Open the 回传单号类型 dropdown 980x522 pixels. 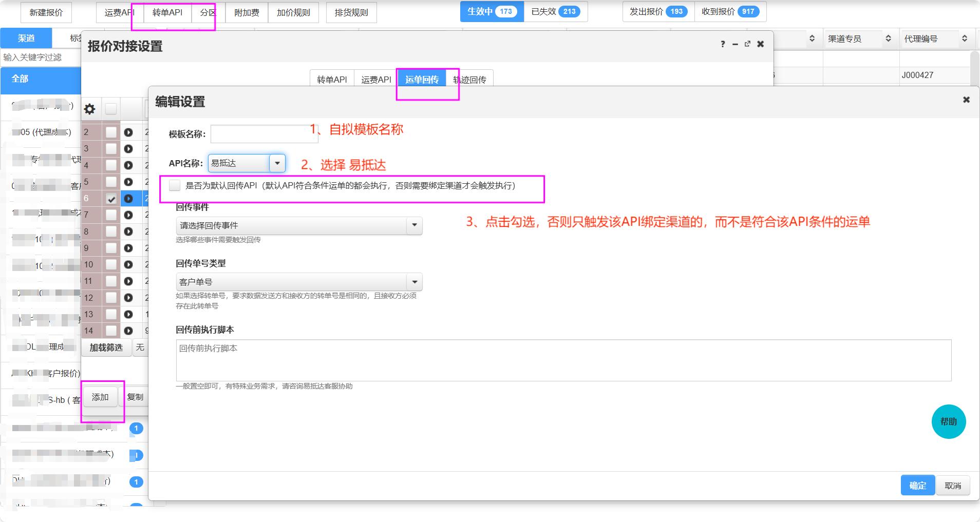(x=299, y=282)
